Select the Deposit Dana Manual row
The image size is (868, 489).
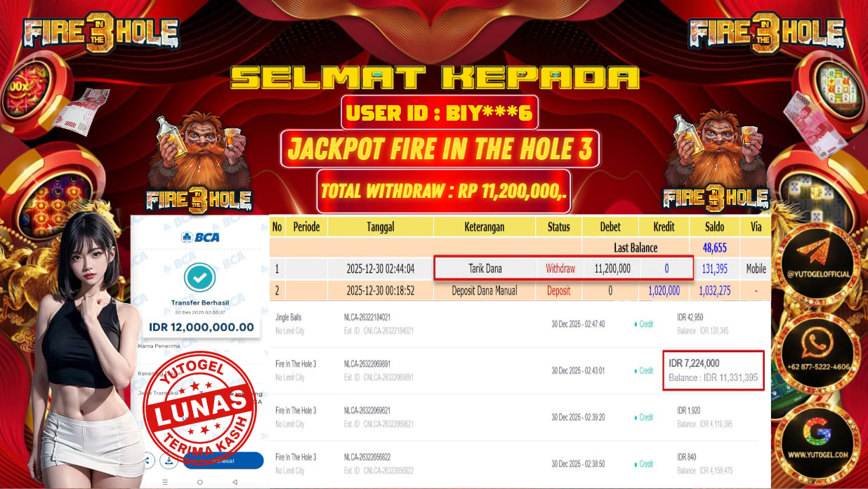coord(520,290)
